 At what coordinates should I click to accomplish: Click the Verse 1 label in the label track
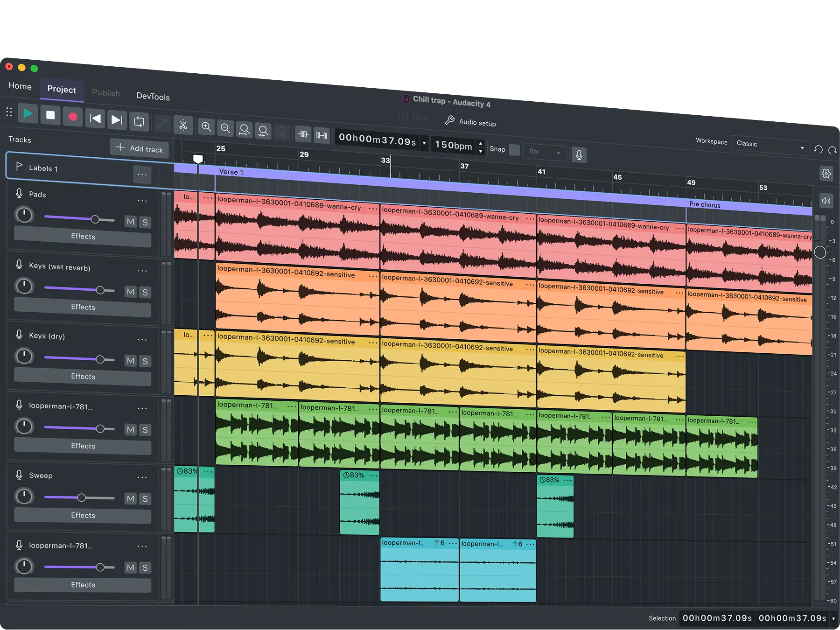pyautogui.click(x=231, y=172)
